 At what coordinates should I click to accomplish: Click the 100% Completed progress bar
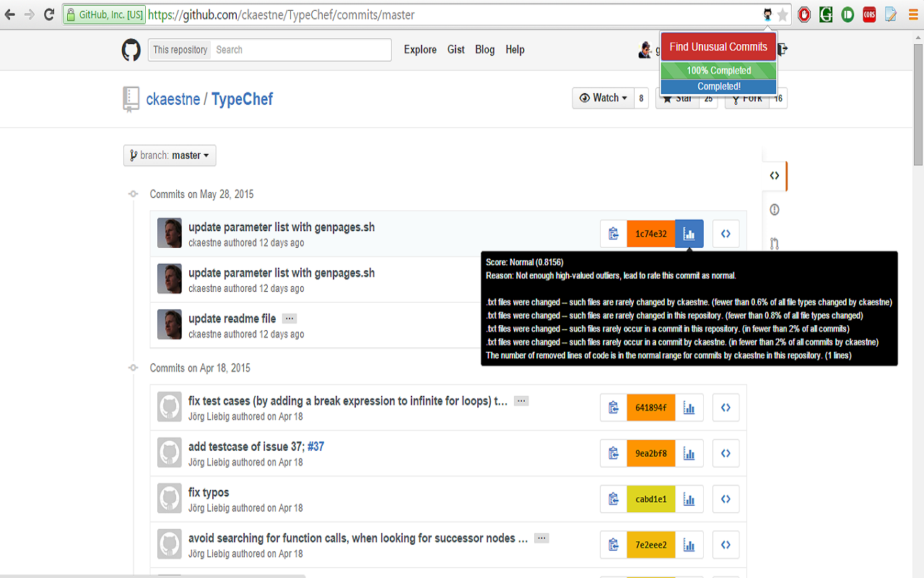[x=718, y=71]
